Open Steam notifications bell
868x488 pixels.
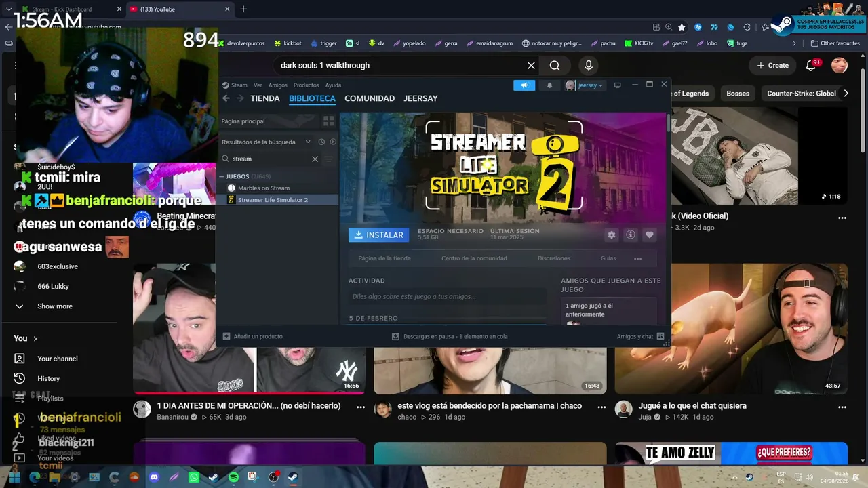549,85
